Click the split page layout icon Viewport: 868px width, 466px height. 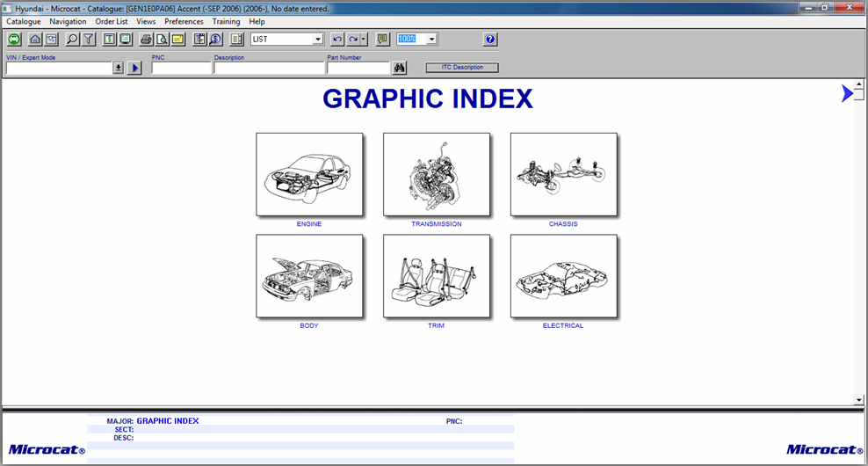tap(199, 40)
